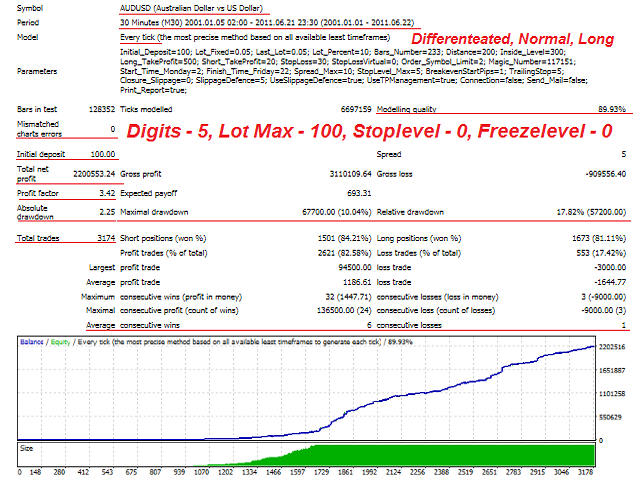Click the blue Balance legend label
The width and height of the screenshot is (640, 480).
click(x=32, y=342)
